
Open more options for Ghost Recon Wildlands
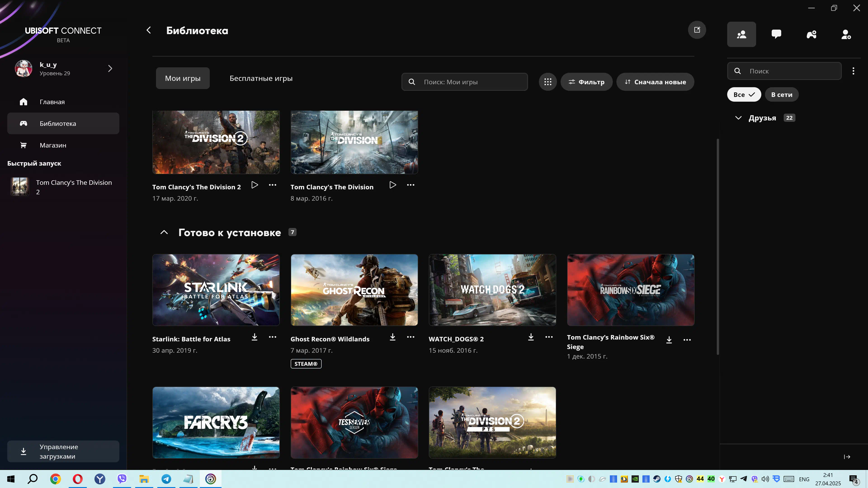pos(410,337)
